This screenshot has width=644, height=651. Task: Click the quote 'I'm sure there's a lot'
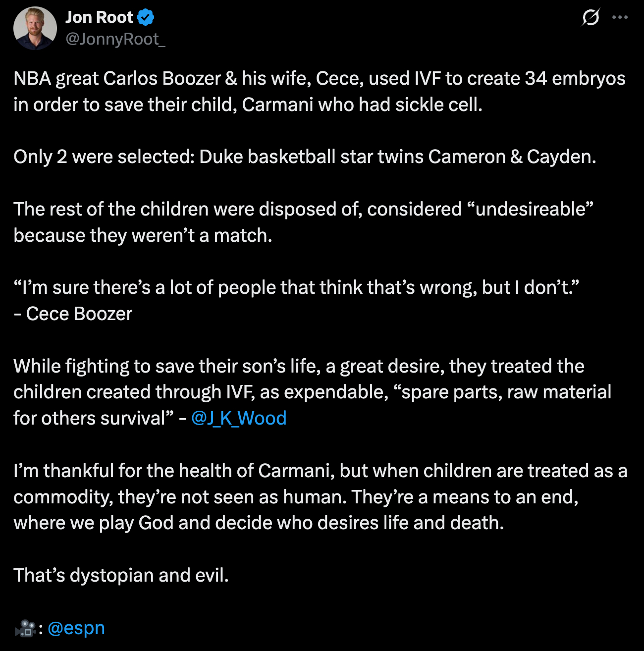(x=296, y=287)
